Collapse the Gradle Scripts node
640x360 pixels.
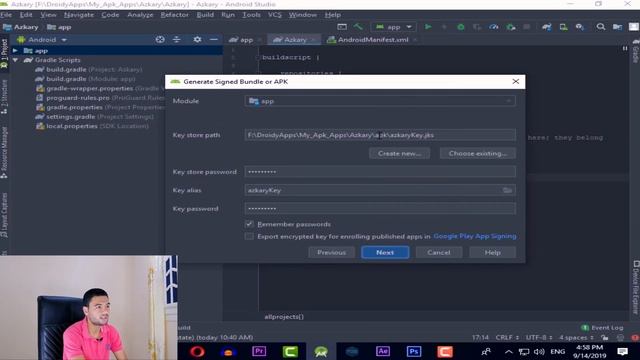pos(15,60)
